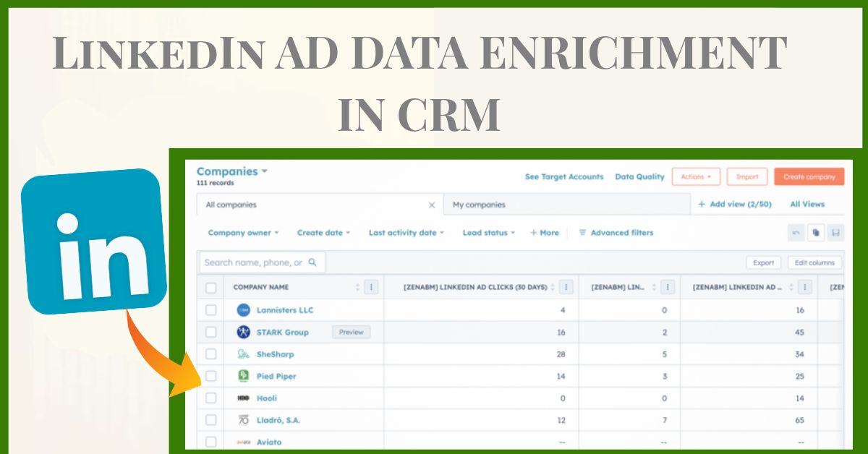Open the Companies object dropdown

tap(231, 172)
